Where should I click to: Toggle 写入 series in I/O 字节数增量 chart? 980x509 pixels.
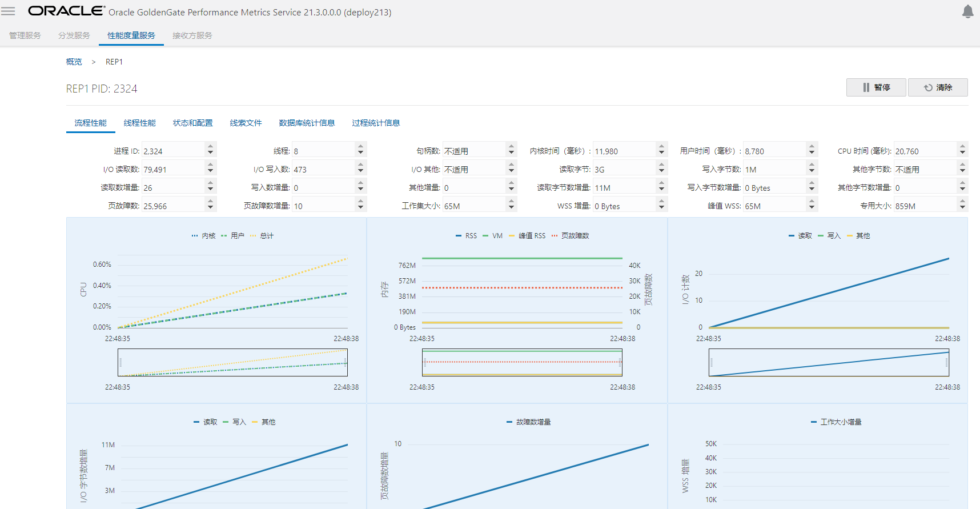point(234,422)
